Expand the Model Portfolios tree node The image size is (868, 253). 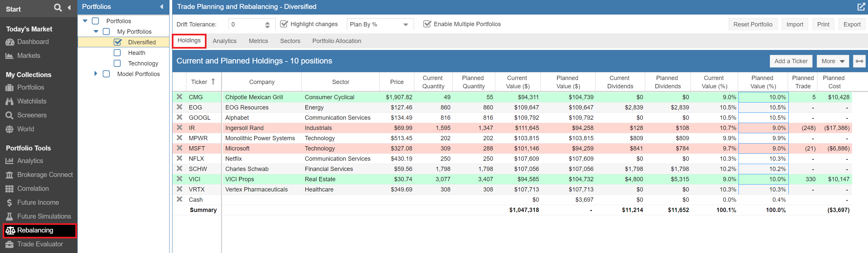96,73
